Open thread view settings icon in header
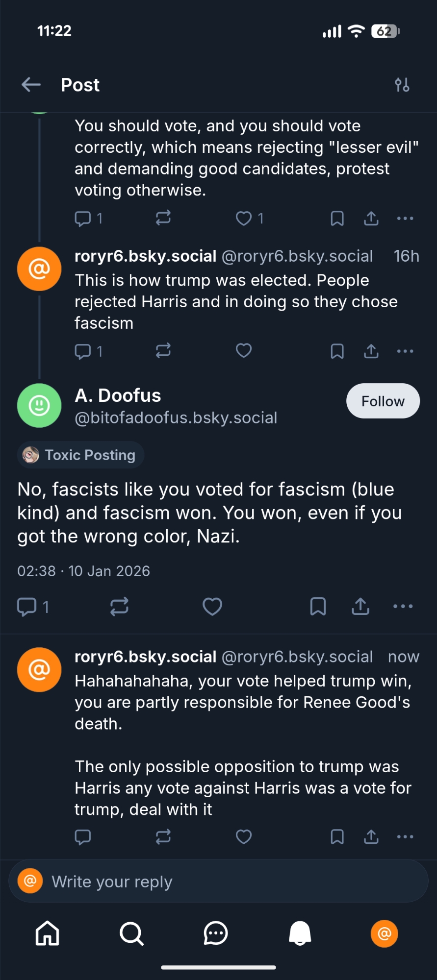 pyautogui.click(x=402, y=85)
